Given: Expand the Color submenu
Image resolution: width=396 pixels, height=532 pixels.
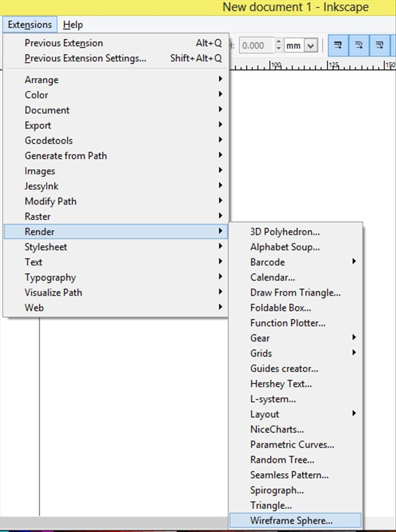Looking at the screenshot, I should point(115,95).
